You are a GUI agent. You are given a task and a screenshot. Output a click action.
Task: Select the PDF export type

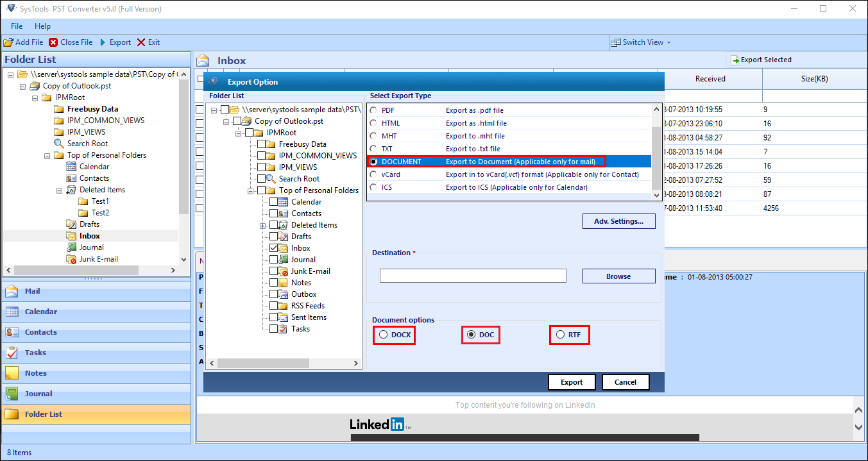click(373, 110)
